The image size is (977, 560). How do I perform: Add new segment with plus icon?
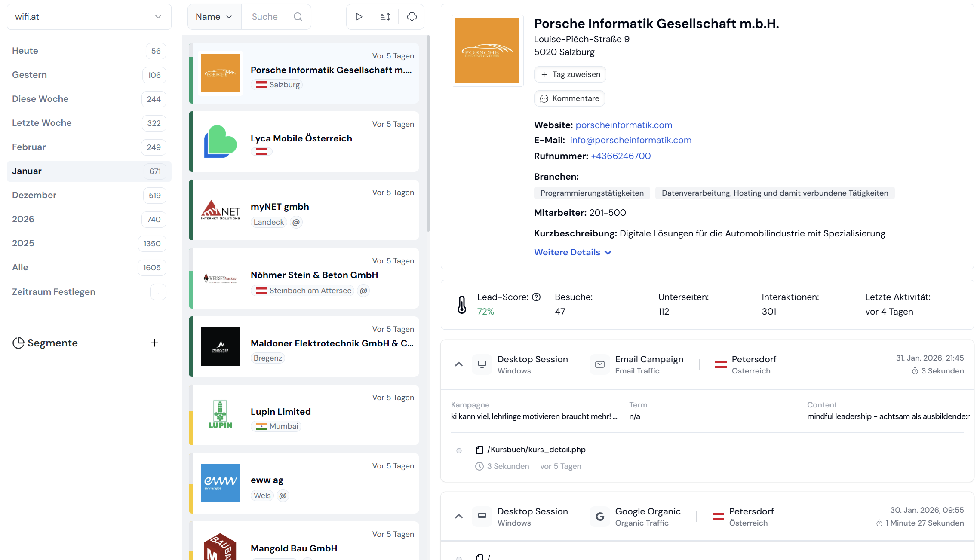click(x=155, y=343)
